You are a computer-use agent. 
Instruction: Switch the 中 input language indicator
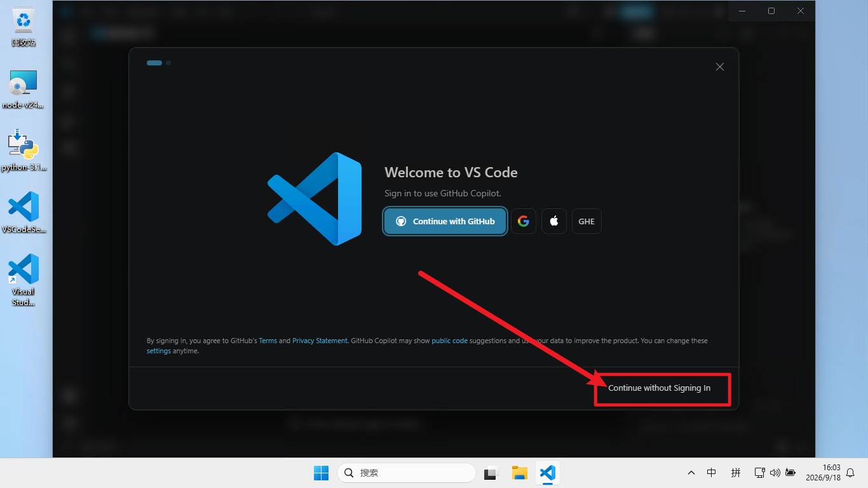coord(712,473)
